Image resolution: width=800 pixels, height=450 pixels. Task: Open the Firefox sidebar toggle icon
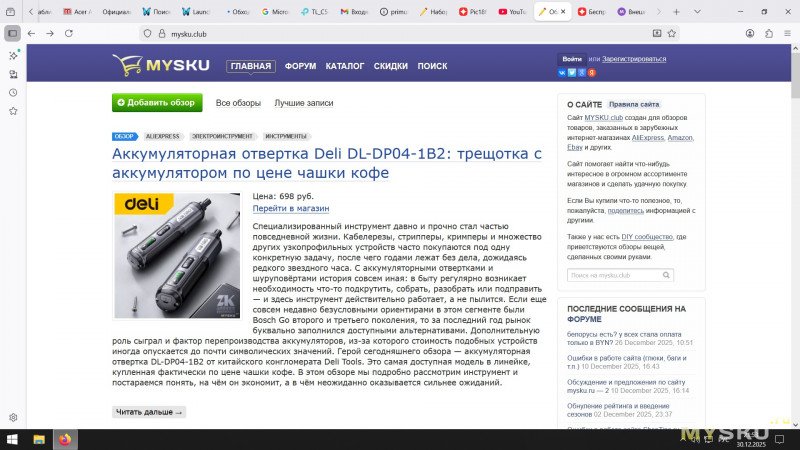point(13,33)
